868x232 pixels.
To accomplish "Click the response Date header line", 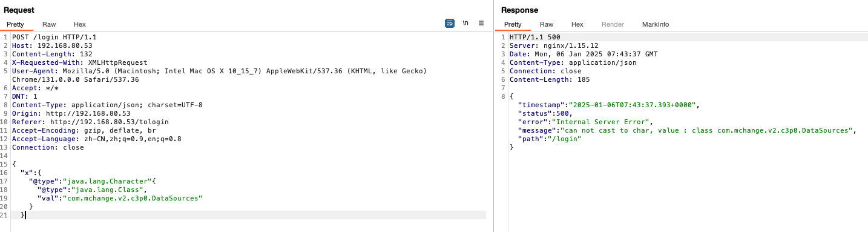I will [x=584, y=54].
